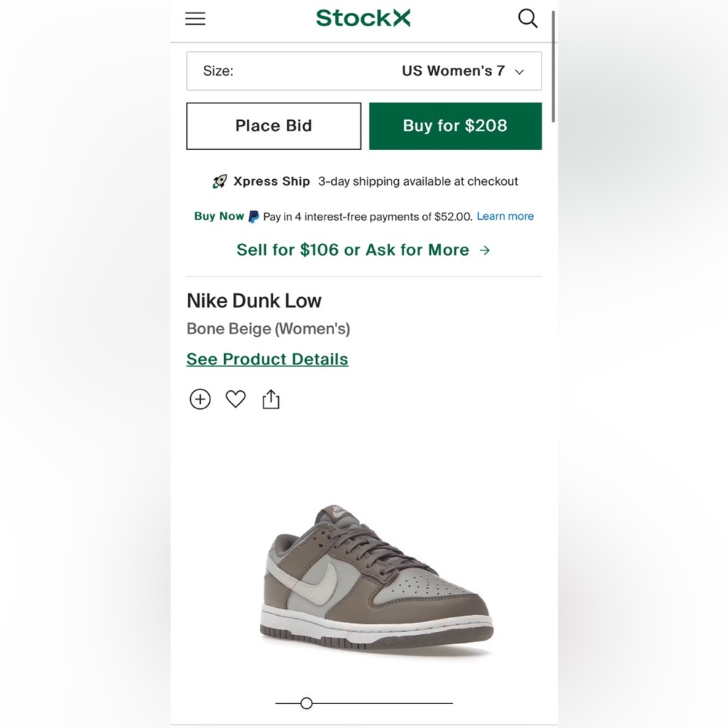Select Sell for $106 or Ask for More
The height and width of the screenshot is (728, 728).
click(x=363, y=250)
